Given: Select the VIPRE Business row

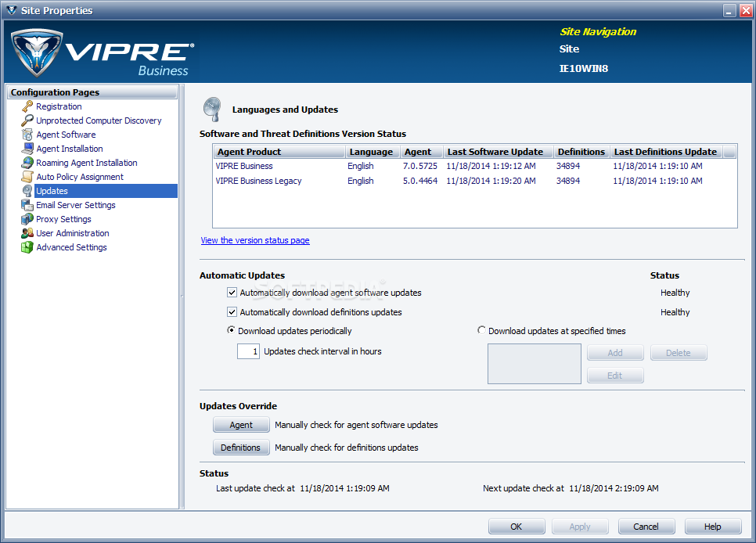Looking at the screenshot, I should click(474, 166).
